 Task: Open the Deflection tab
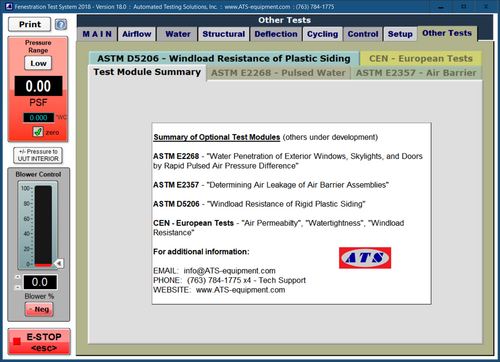tap(276, 34)
